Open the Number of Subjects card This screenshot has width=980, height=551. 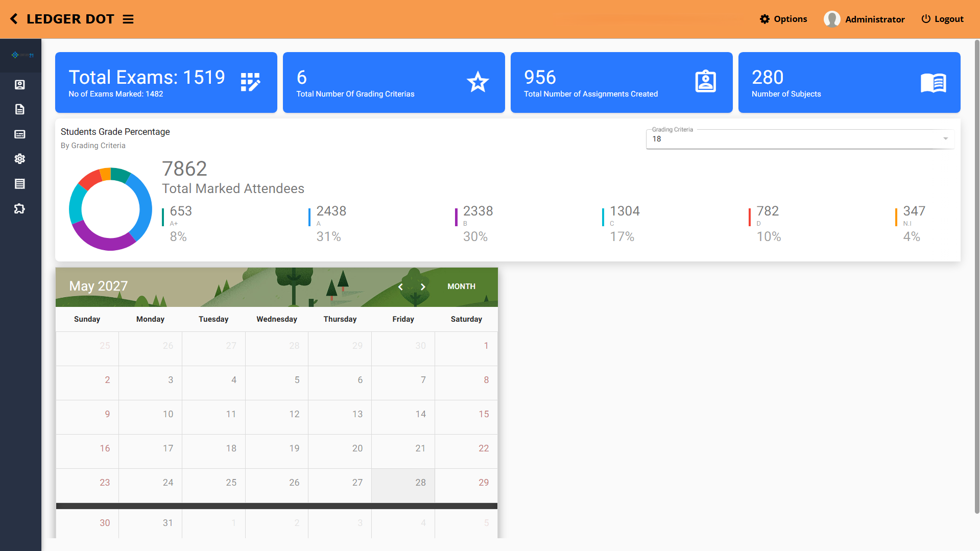pyautogui.click(x=849, y=82)
